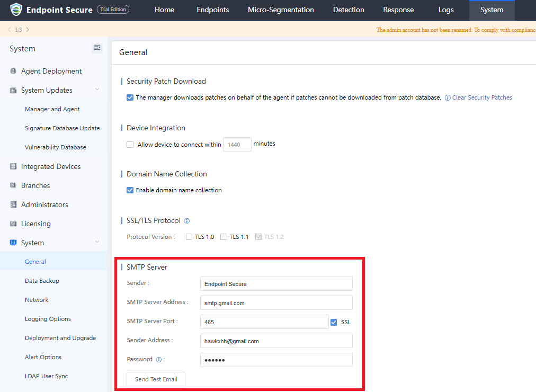Uncheck Enable domain name collection

tap(130, 190)
